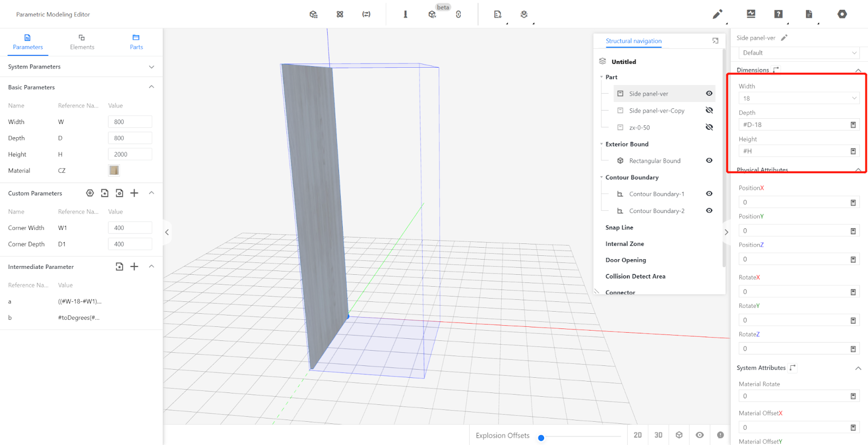The height and width of the screenshot is (445, 868).
Task: Switch to the Elements tab
Action: click(x=82, y=42)
